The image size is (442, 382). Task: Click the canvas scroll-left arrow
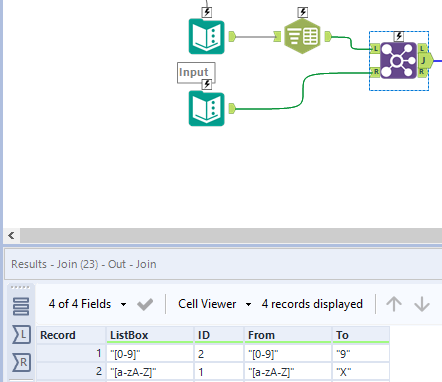11,236
